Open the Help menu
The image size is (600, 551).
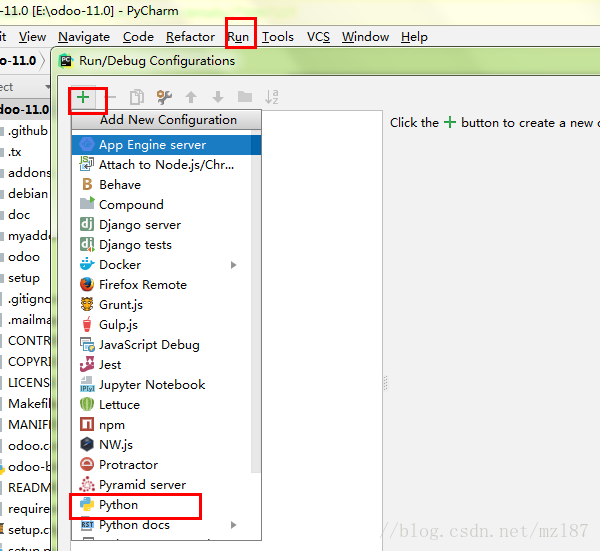(x=414, y=37)
